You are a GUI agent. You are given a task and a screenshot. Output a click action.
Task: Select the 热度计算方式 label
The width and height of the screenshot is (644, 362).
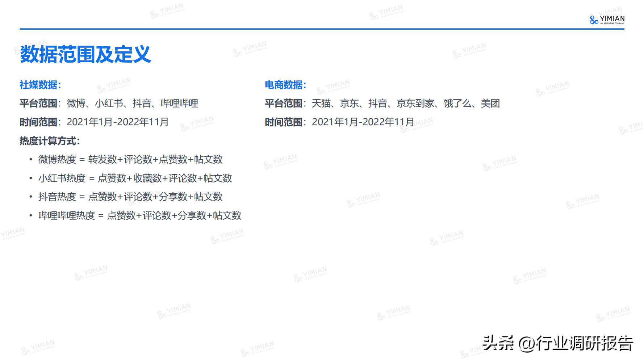pyautogui.click(x=50, y=141)
